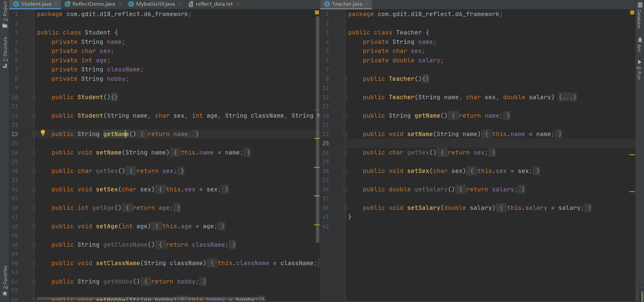The width and height of the screenshot is (644, 302).
Task: Expand the Teacher setSalary fold in gutter
Action: pyautogui.click(x=345, y=208)
